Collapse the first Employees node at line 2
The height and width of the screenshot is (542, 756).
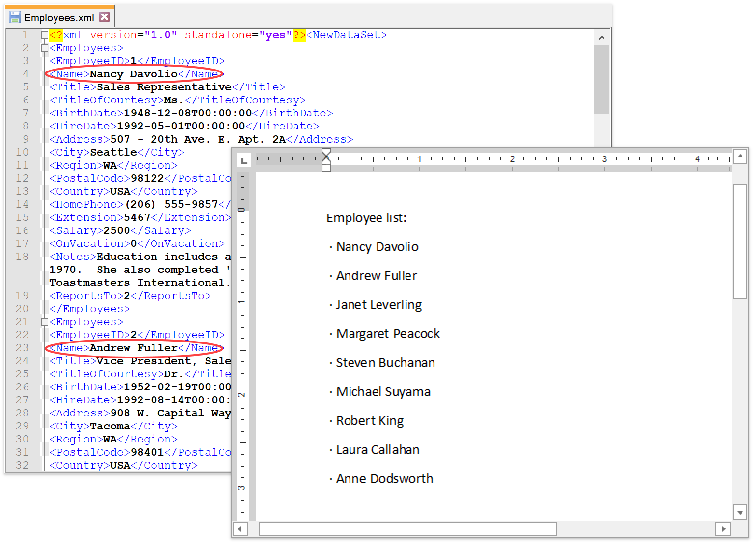pyautogui.click(x=44, y=48)
